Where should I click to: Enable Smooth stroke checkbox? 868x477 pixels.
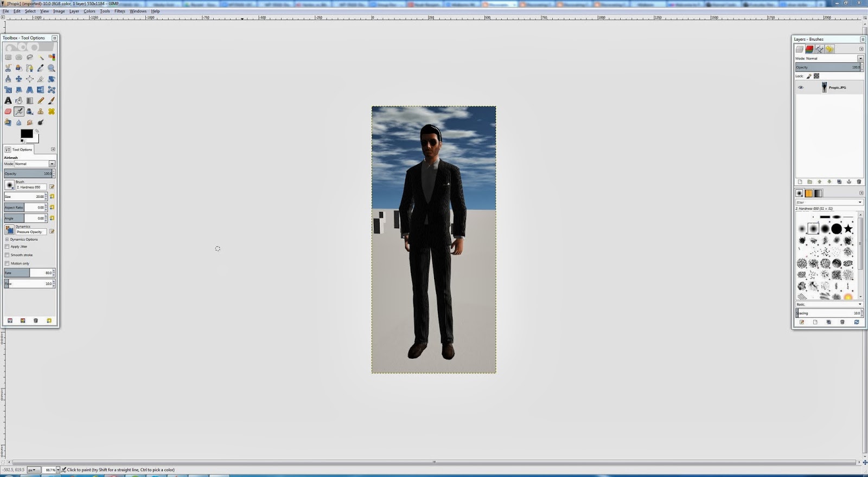pyautogui.click(x=7, y=255)
